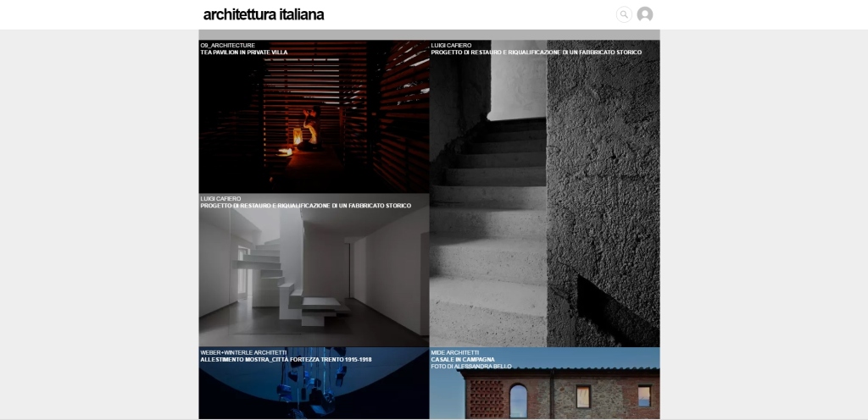The width and height of the screenshot is (868, 420).
Task: Click the Weber+Winterle Architetti label
Action: point(243,352)
